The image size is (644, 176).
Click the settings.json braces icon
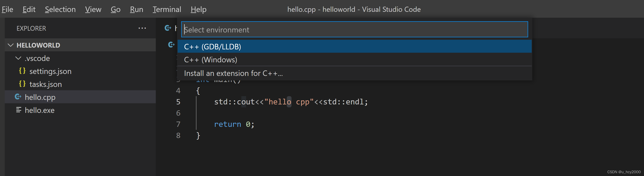[x=22, y=71]
